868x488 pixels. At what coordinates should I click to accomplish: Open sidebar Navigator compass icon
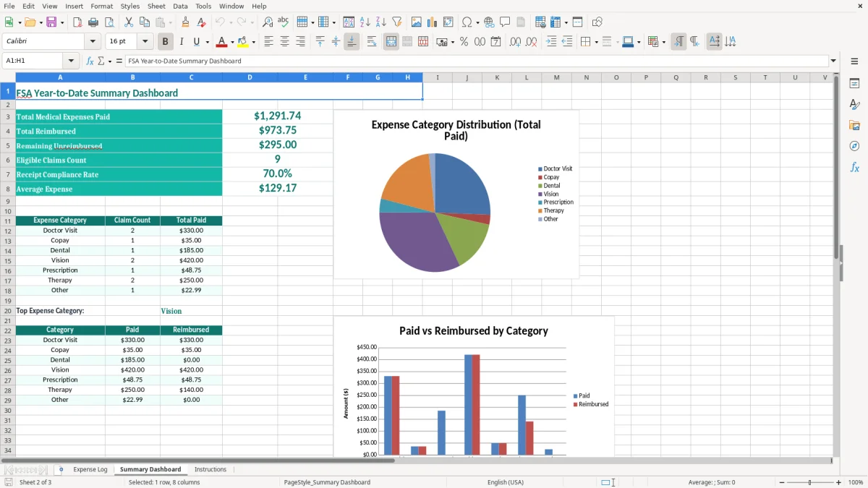pyautogui.click(x=854, y=146)
